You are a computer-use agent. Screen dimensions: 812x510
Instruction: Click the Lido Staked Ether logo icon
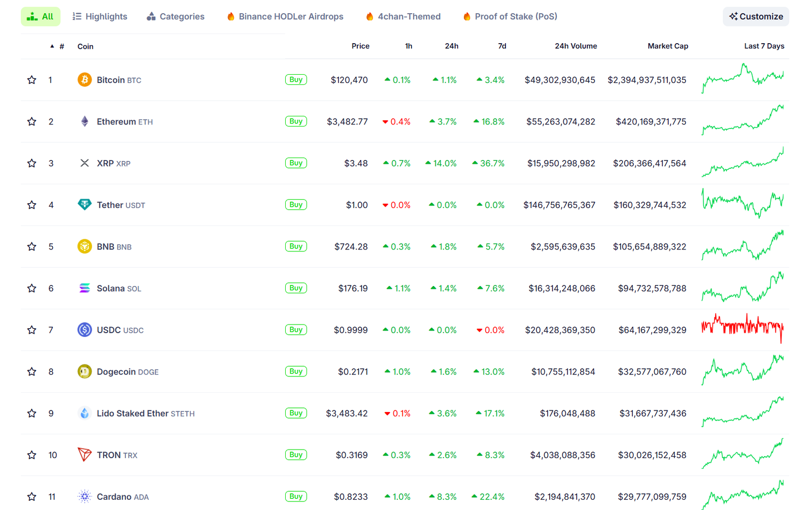tap(84, 413)
